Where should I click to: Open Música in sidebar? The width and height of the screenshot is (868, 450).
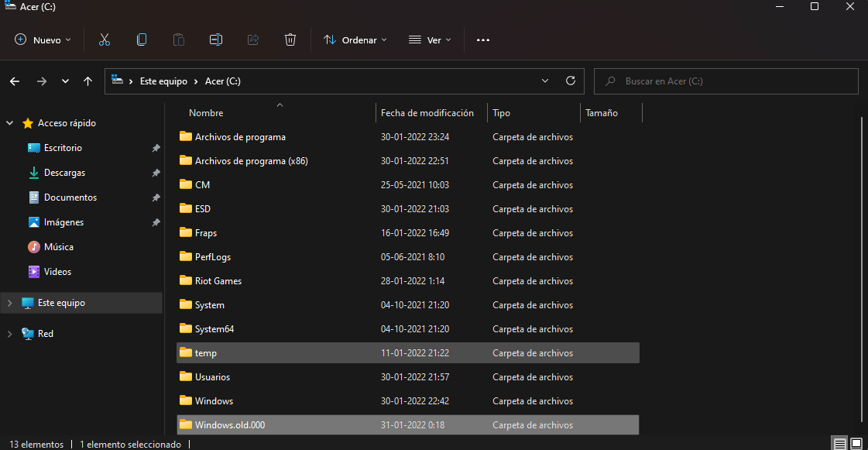pyautogui.click(x=58, y=247)
